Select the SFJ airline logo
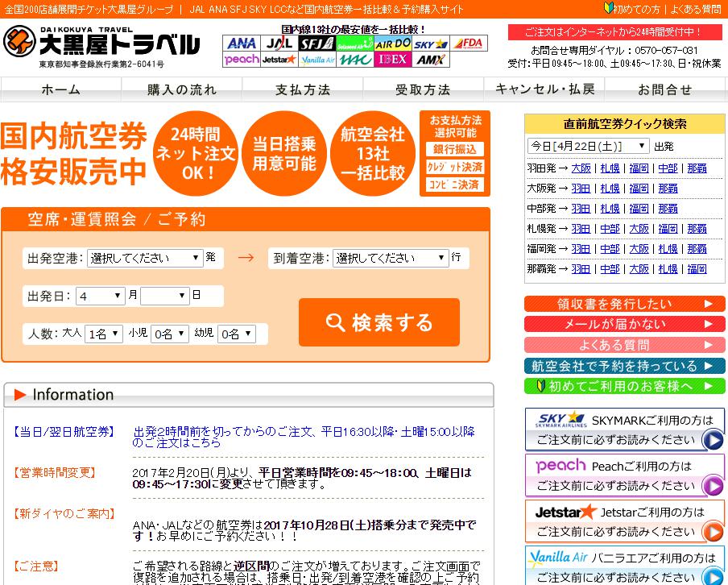Viewport: 728px width, 585px height. tap(316, 44)
